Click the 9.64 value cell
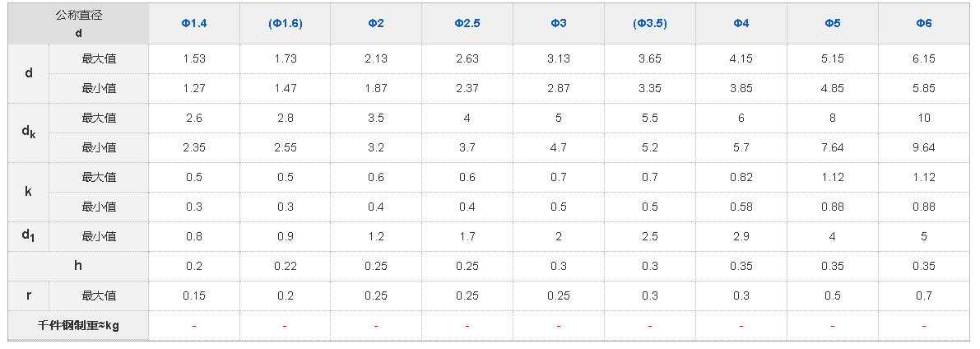This screenshot has width=980, height=349. (x=924, y=147)
